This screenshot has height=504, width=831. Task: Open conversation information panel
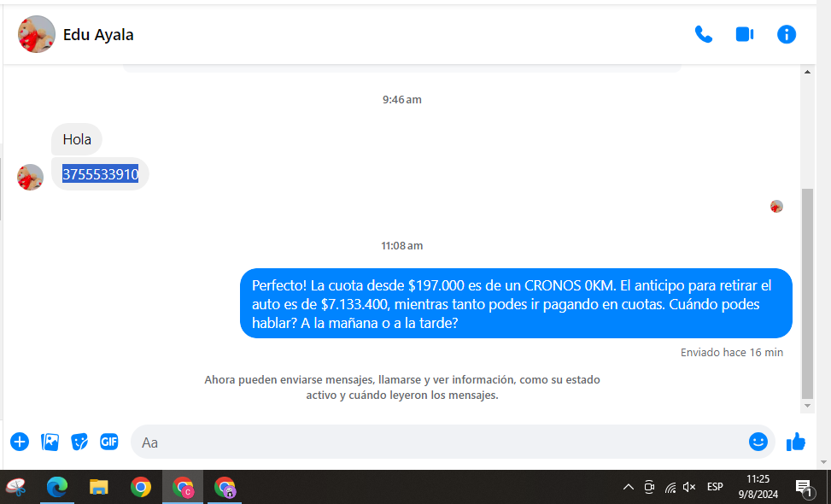pyautogui.click(x=787, y=34)
